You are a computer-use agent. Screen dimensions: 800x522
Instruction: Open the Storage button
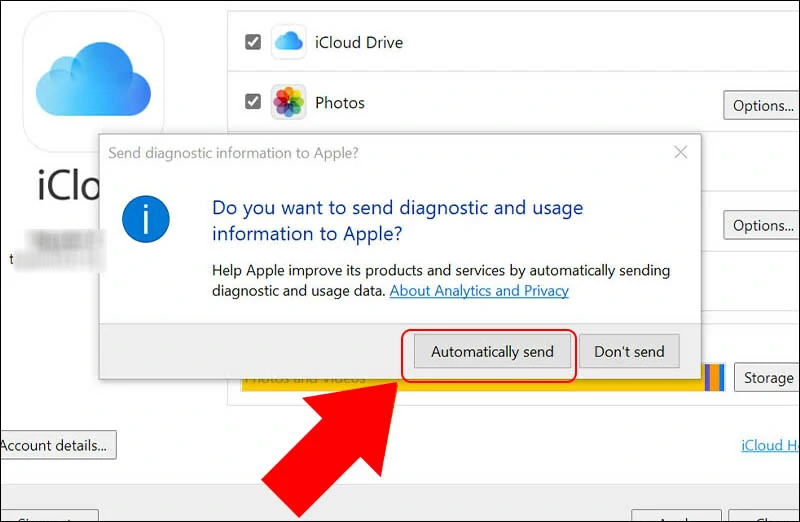point(767,378)
